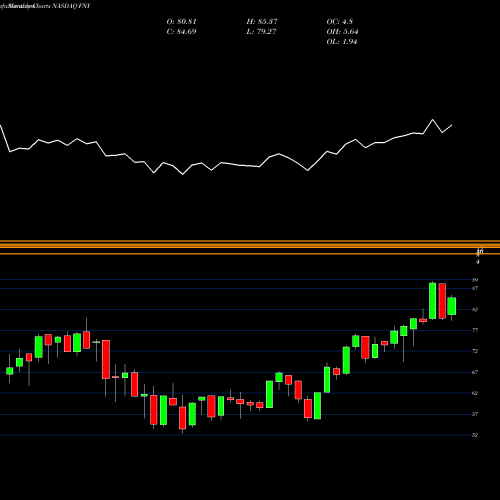Click the 67 price axis label

pos(475,372)
